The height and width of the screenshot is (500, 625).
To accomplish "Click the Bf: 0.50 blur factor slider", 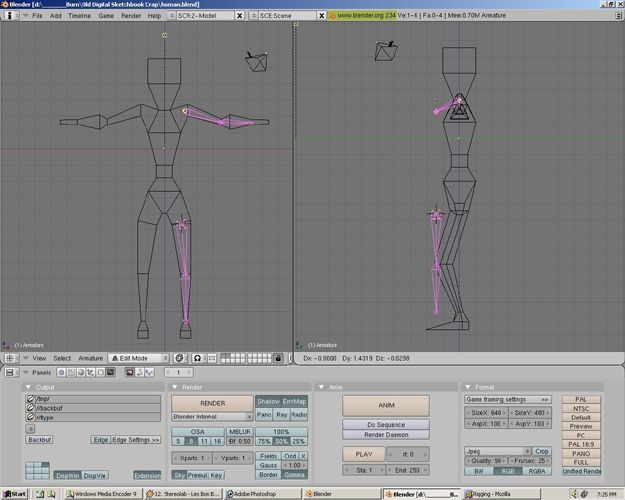I will point(240,441).
